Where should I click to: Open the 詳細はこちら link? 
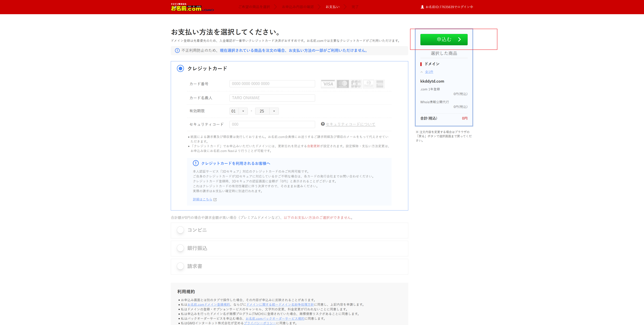203,199
